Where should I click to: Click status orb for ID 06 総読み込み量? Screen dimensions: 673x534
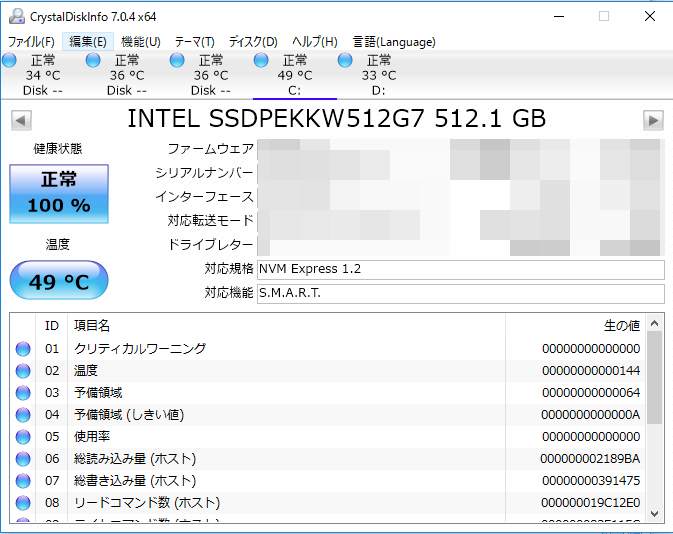(x=23, y=459)
